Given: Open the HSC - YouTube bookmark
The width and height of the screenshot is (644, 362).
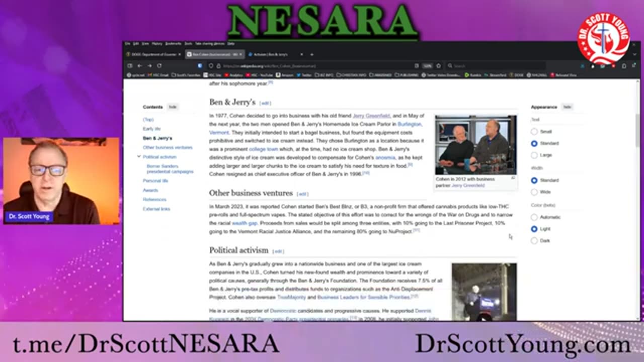Looking at the screenshot, I should 260,75.
